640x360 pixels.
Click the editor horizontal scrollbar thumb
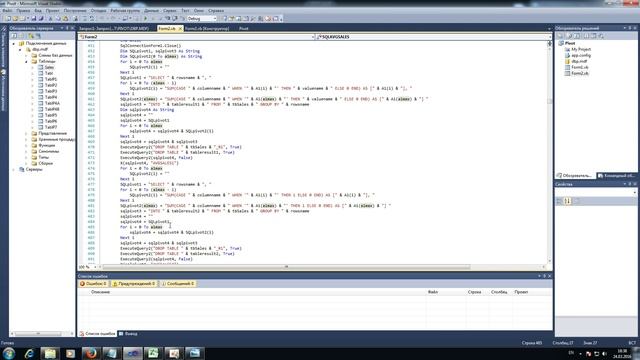point(286,267)
